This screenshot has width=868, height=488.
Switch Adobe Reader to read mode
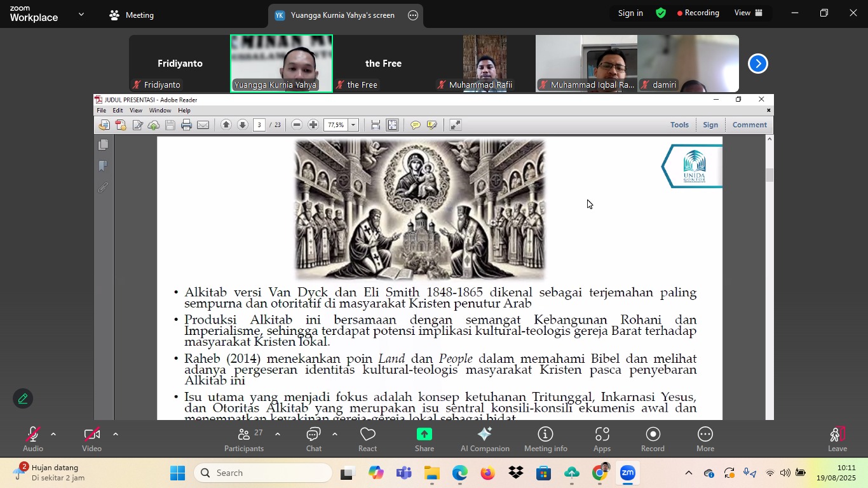[x=455, y=125]
